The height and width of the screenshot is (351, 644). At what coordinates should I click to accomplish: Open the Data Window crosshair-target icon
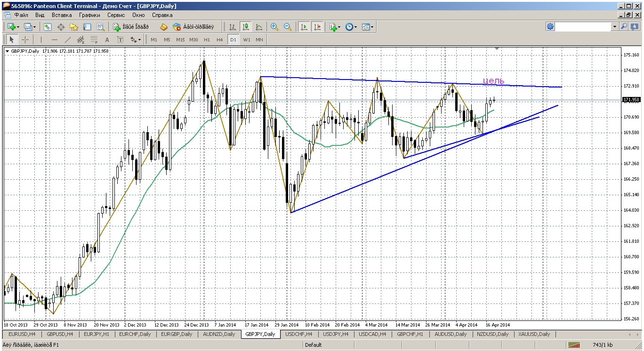61,27
